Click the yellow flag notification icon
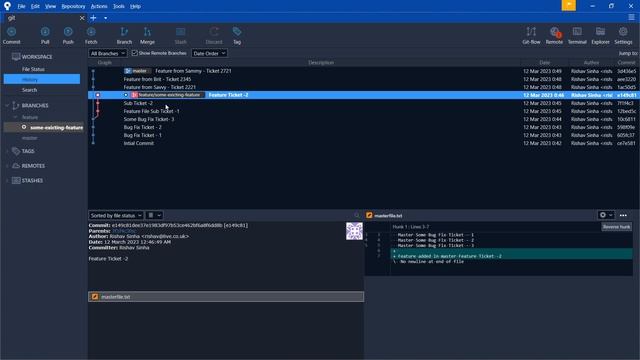The image size is (640, 360). point(569,5)
